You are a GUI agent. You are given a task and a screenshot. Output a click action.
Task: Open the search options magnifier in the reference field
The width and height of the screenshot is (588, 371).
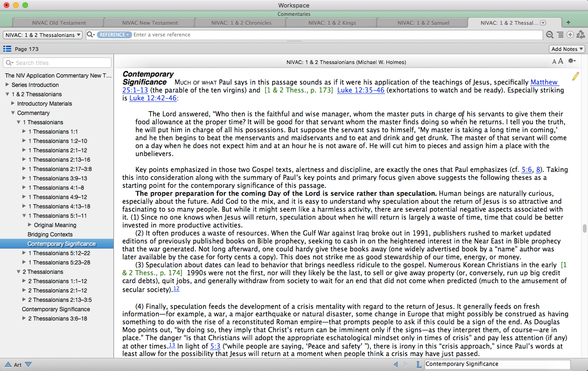point(91,35)
